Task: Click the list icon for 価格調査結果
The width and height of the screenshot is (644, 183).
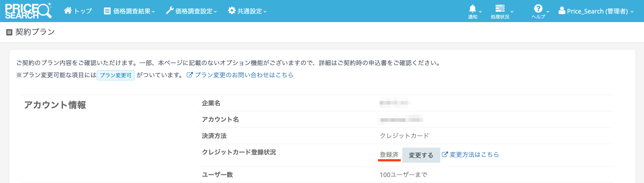Action: [x=107, y=11]
